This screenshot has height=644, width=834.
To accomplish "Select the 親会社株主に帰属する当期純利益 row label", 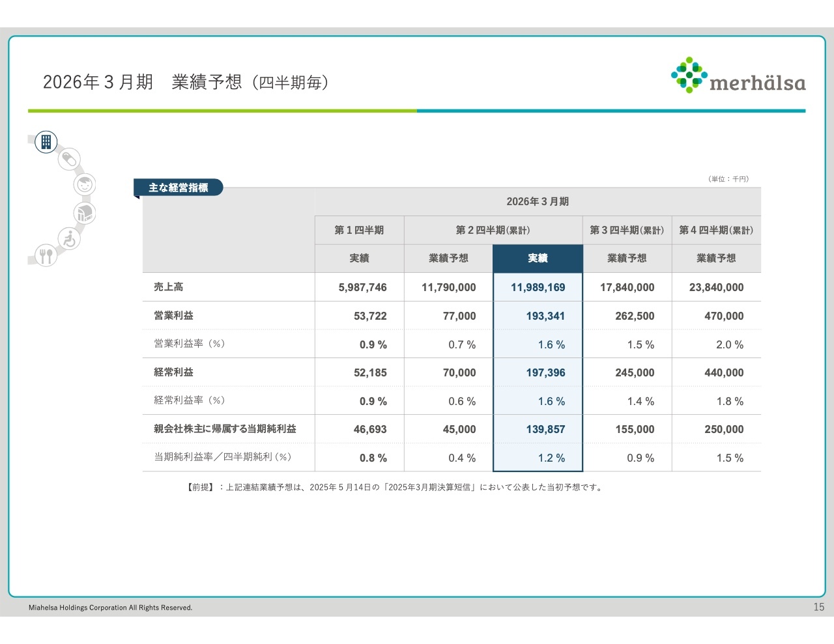I will [225, 429].
